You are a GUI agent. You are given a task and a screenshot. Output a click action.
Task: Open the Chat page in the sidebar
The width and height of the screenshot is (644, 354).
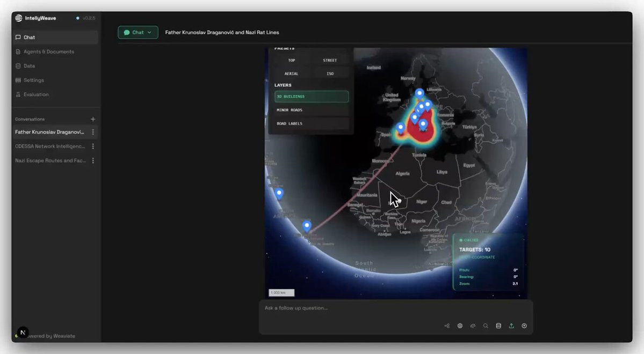55,38
